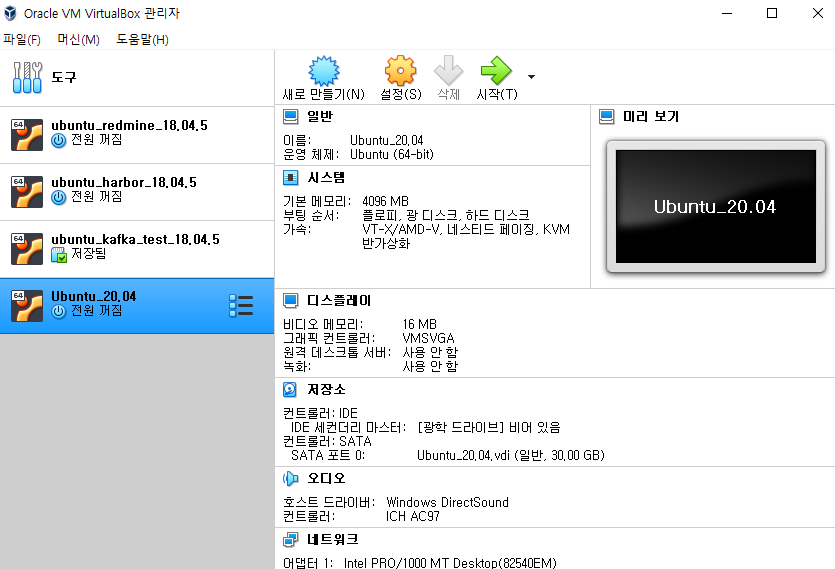Open the 네트워크 settings header link

[332, 540]
